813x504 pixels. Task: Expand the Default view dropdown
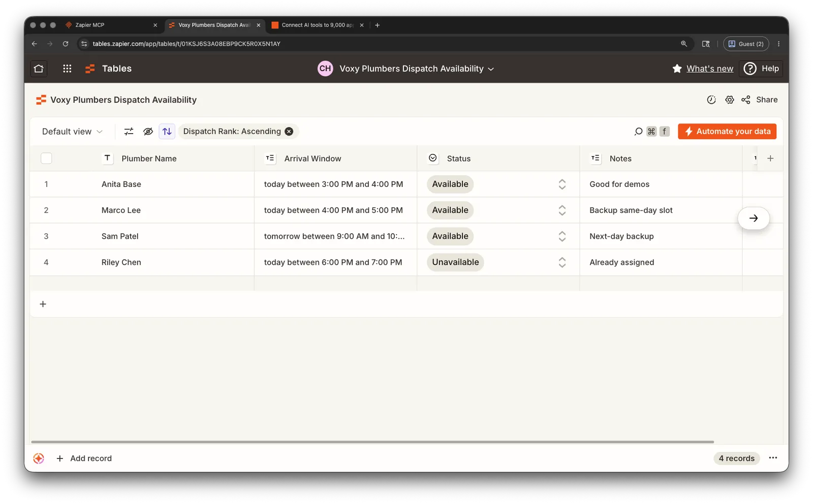pyautogui.click(x=72, y=132)
